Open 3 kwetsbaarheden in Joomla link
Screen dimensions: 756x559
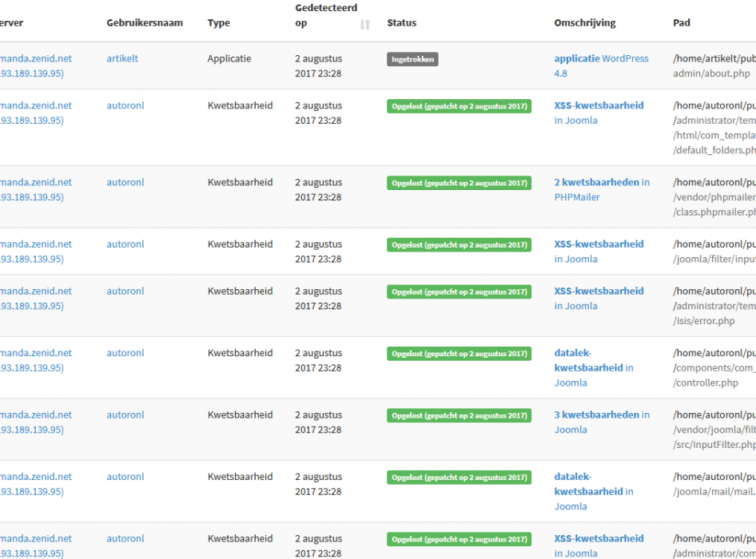tap(602, 422)
